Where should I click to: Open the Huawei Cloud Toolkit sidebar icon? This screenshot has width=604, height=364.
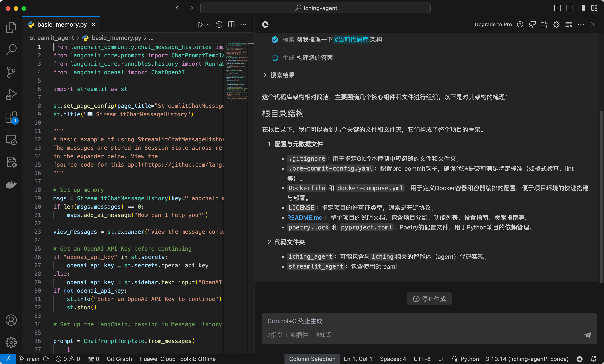[11, 162]
